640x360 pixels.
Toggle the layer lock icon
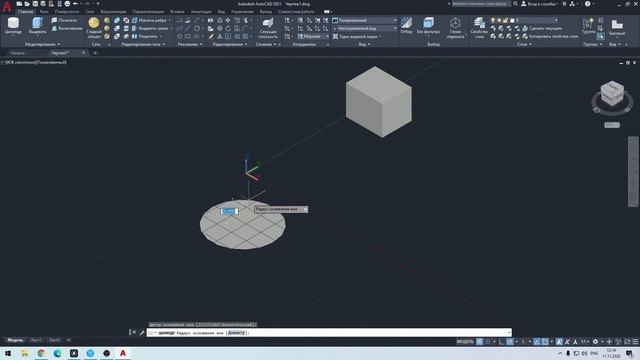[506, 20]
